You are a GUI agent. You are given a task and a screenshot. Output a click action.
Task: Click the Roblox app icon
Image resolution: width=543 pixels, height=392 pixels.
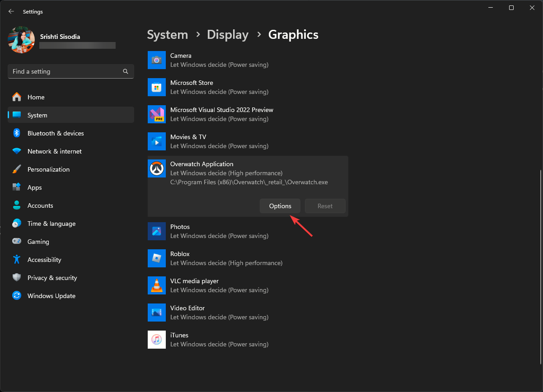(x=157, y=258)
